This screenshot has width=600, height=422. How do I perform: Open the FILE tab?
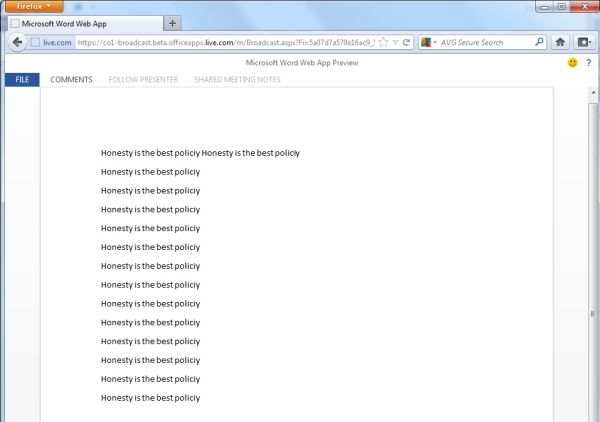click(x=22, y=80)
